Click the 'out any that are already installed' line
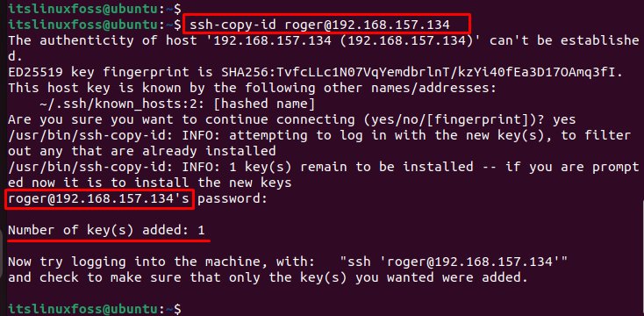The image size is (644, 316). click(142, 151)
